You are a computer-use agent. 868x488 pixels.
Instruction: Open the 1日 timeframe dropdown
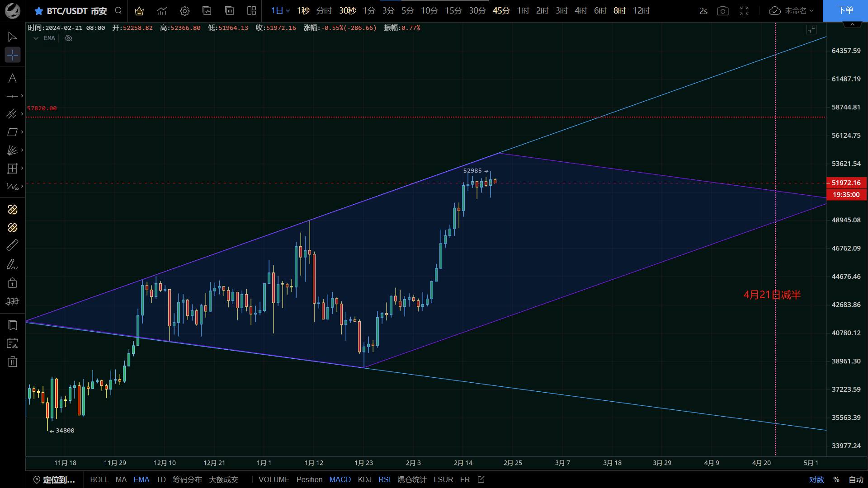click(280, 11)
